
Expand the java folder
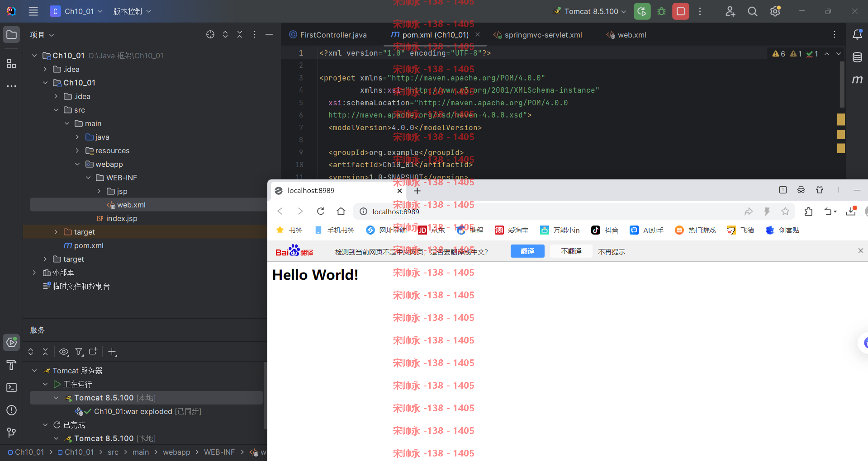point(77,137)
